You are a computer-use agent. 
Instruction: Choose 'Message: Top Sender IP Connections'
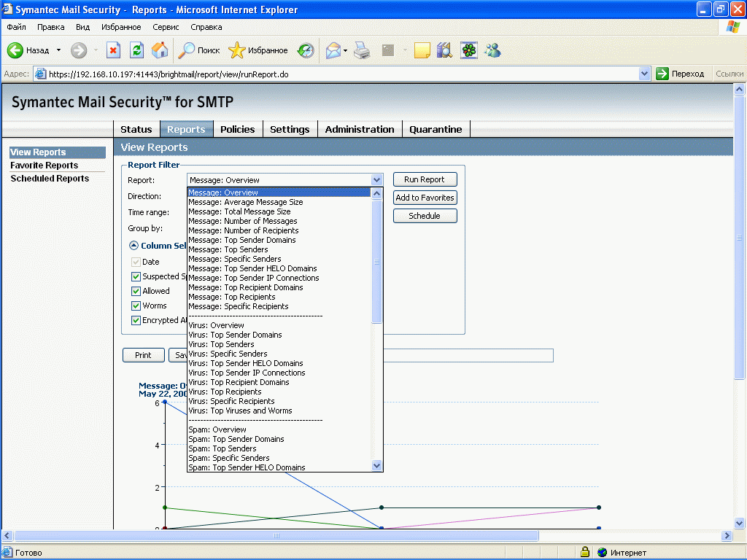(x=279, y=278)
